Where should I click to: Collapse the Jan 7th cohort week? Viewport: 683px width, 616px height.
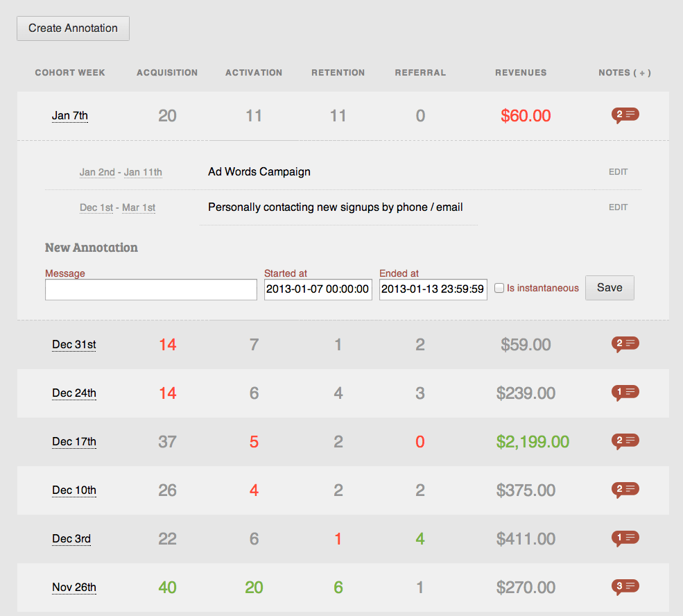pos(70,116)
